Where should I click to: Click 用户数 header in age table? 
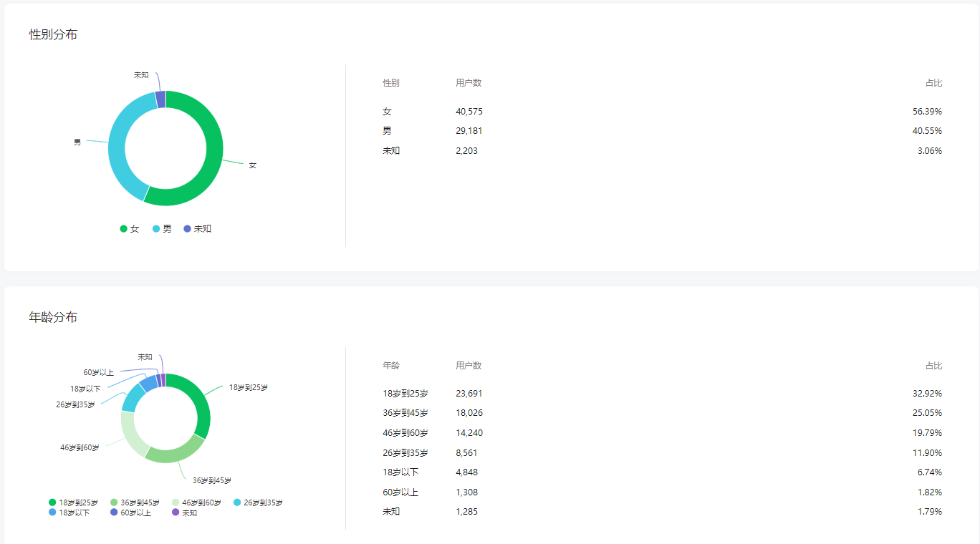coord(469,366)
